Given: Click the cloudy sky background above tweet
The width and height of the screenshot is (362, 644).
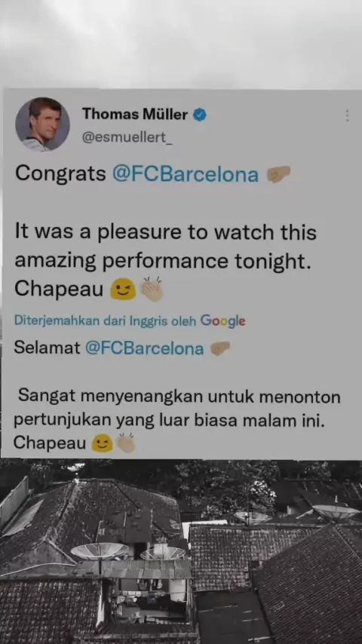Looking at the screenshot, I should point(181,43).
